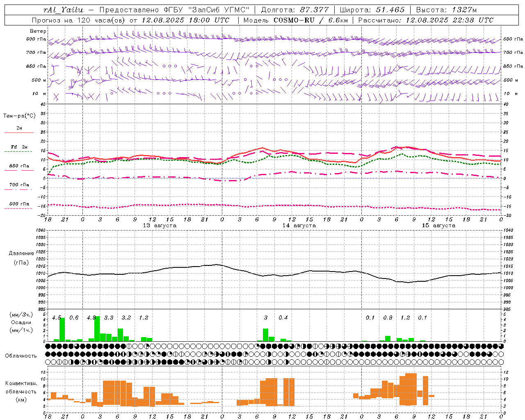The height and width of the screenshot is (420, 525).
Task: Click the Тем-ра(°C) axis title
Action: (19, 116)
